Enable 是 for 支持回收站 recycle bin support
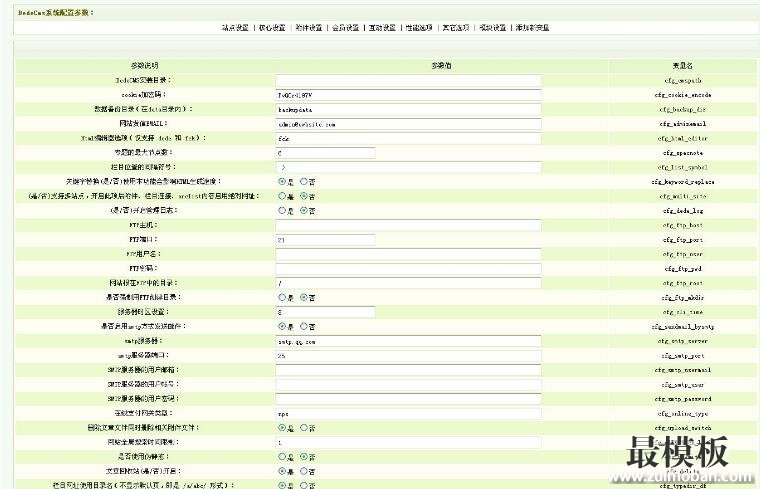This screenshot has height=489, width=760. click(282, 471)
